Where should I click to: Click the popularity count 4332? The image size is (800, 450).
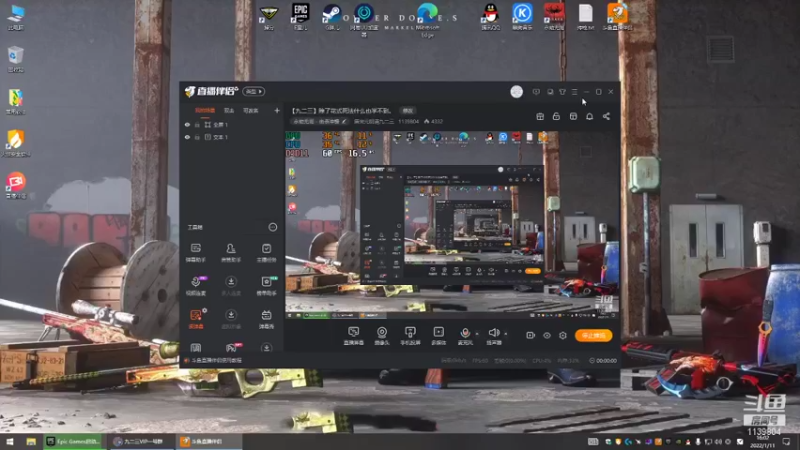(434, 121)
